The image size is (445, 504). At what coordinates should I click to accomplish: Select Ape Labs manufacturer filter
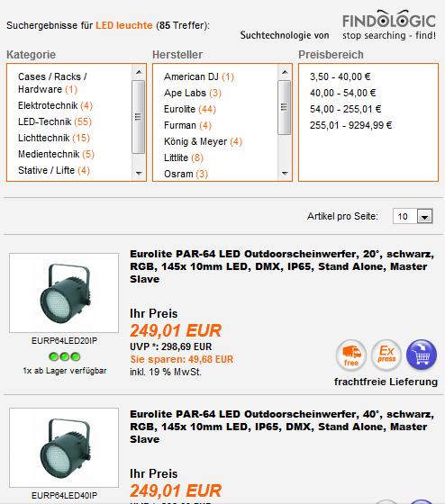(193, 93)
